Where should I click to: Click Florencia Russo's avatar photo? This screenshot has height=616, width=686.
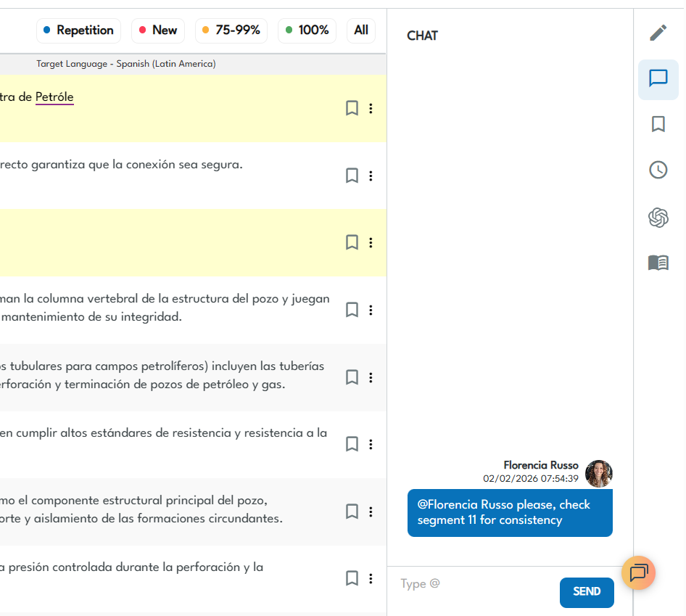tap(598, 473)
